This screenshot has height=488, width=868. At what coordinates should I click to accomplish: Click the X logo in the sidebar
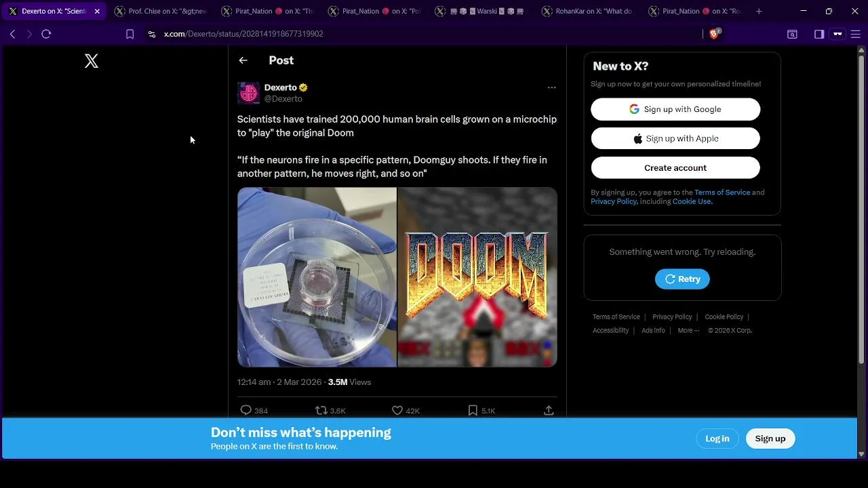point(92,61)
